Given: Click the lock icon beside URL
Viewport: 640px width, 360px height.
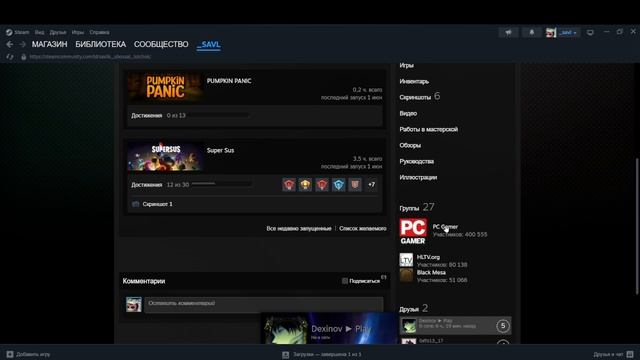Looking at the screenshot, I should [24, 57].
